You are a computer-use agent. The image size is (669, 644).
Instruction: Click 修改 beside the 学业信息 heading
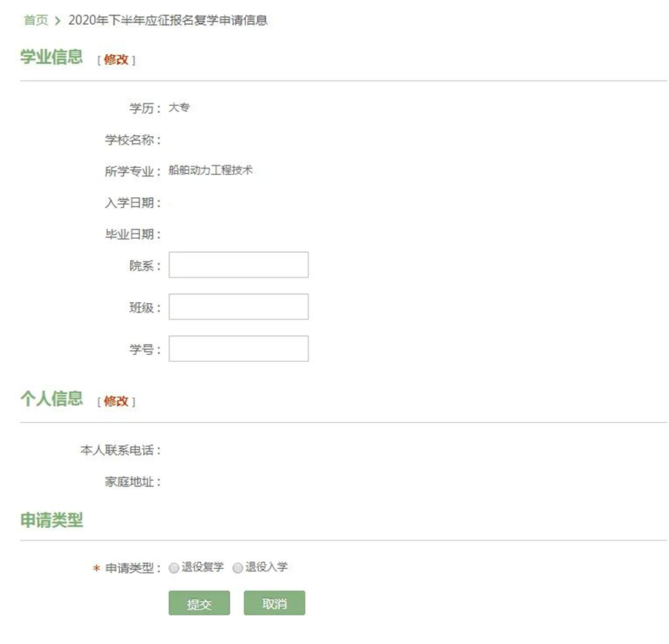[116, 60]
